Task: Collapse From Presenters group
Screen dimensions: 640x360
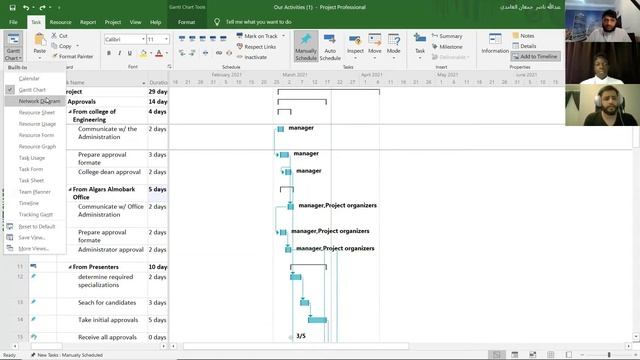Action: (70, 267)
